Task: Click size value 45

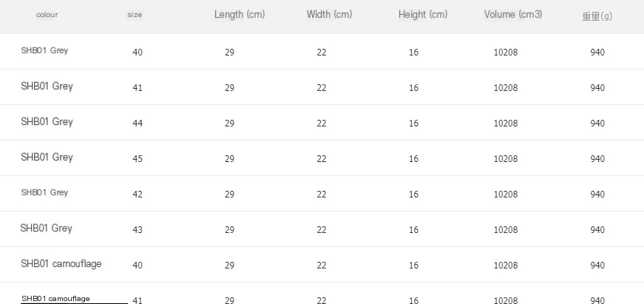Action: (x=138, y=159)
